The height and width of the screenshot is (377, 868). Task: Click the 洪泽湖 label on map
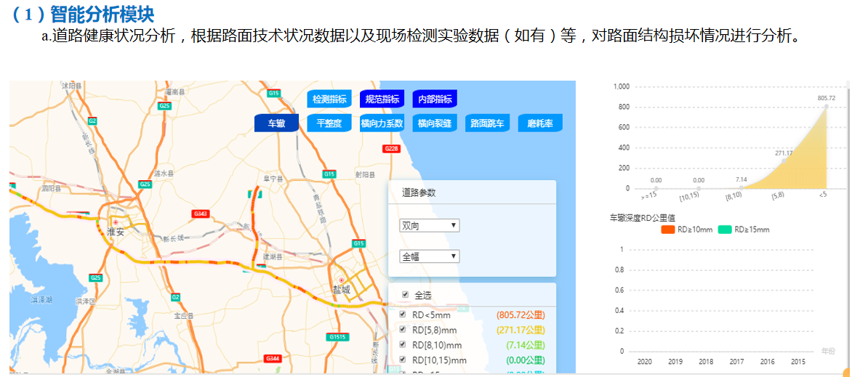41,299
